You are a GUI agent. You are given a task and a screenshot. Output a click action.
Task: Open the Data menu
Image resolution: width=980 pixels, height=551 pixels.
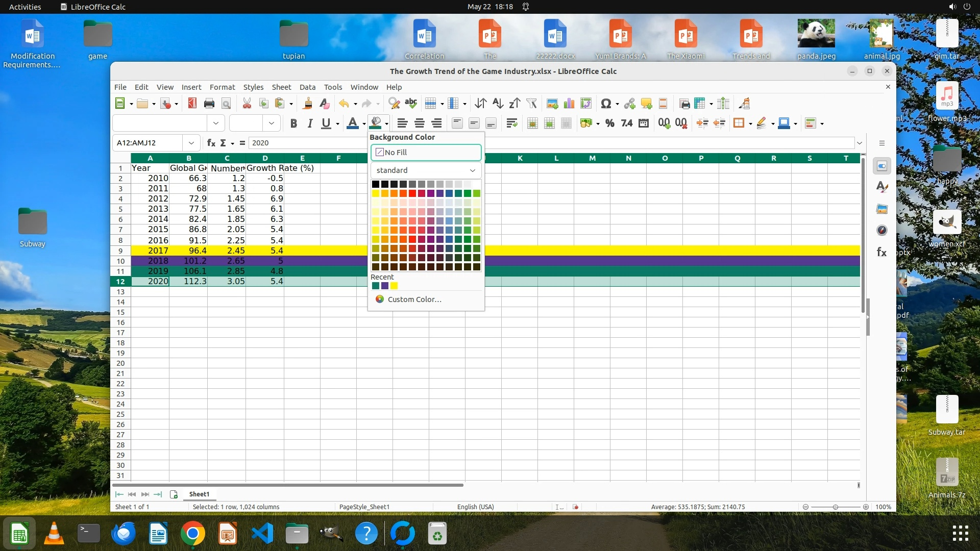307,87
